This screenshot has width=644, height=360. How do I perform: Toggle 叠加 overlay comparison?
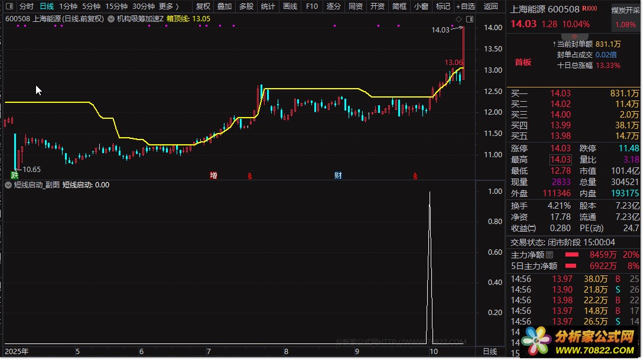225,7
